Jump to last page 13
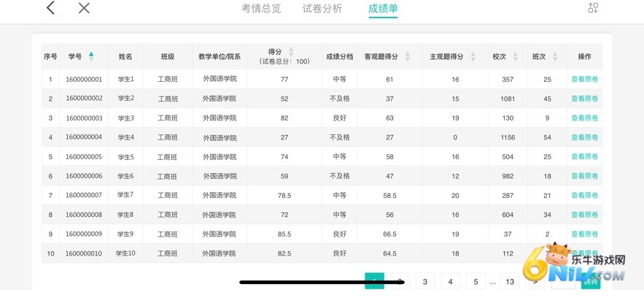The height and width of the screenshot is (298, 644). coord(510,282)
